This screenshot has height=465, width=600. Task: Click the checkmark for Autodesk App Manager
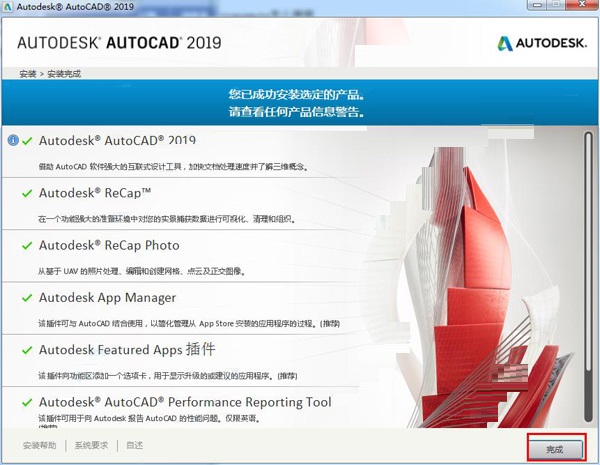(27, 297)
